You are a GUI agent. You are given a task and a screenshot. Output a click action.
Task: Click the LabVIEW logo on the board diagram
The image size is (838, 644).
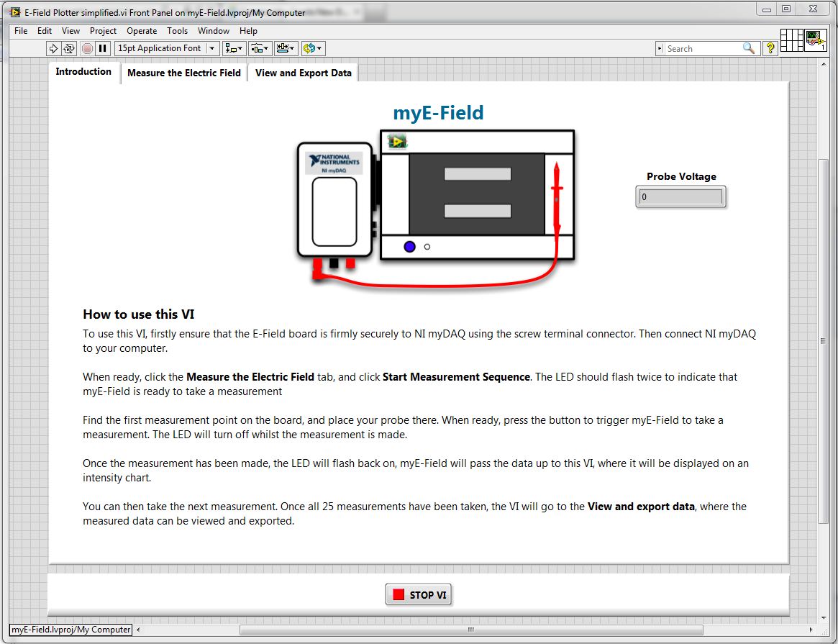tap(397, 142)
